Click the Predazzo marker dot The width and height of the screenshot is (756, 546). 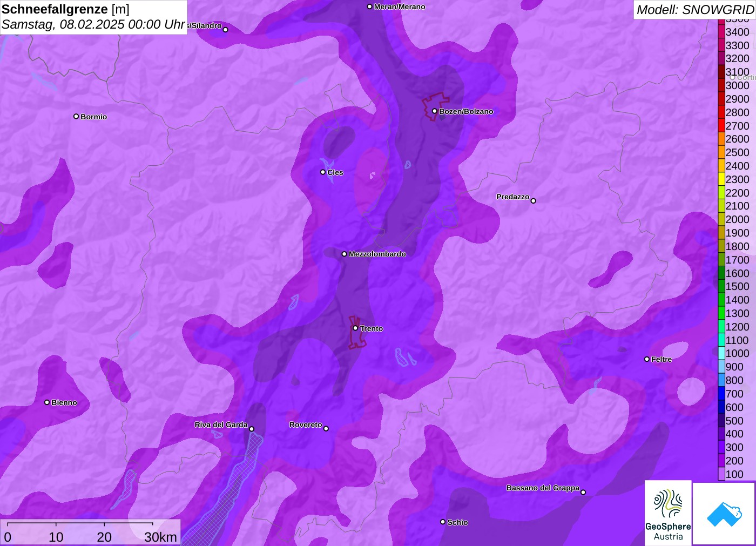(534, 201)
